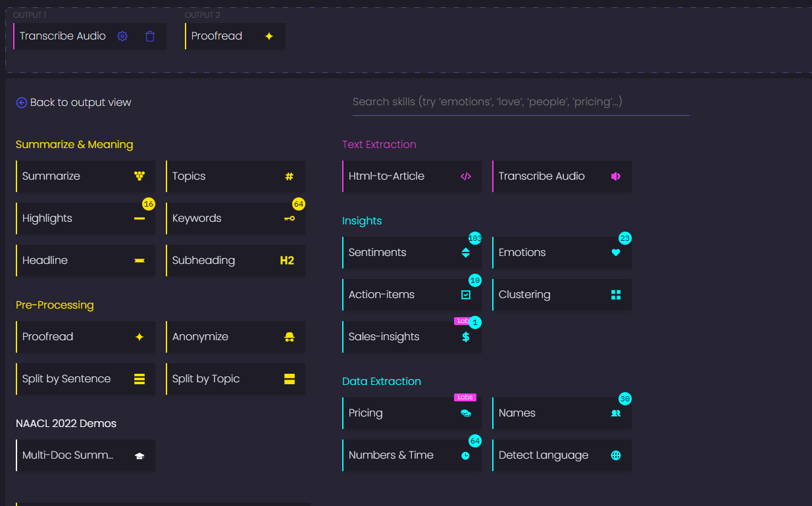Click the Summarize skill's cluster icon
This screenshot has height=506, width=812.
pyautogui.click(x=140, y=176)
